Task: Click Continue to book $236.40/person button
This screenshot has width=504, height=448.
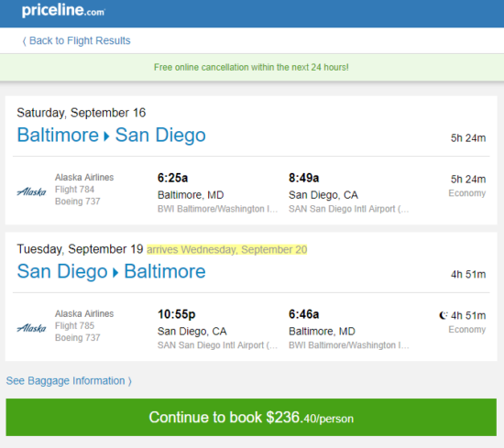Action: [x=251, y=417]
